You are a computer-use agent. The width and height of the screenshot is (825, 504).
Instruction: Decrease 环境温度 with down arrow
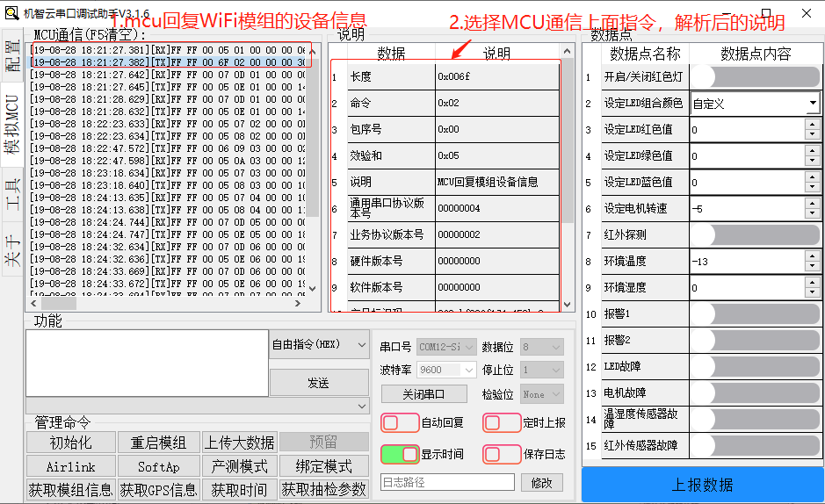(813, 267)
